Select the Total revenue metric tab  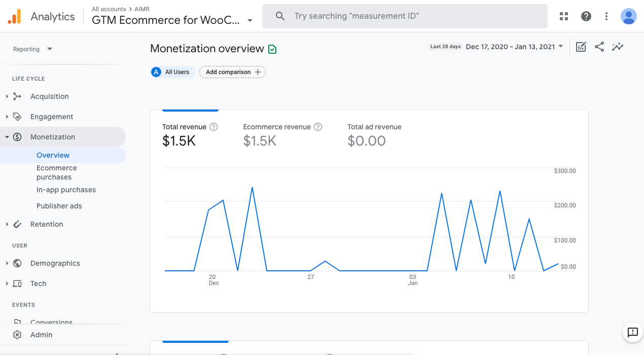(190, 135)
